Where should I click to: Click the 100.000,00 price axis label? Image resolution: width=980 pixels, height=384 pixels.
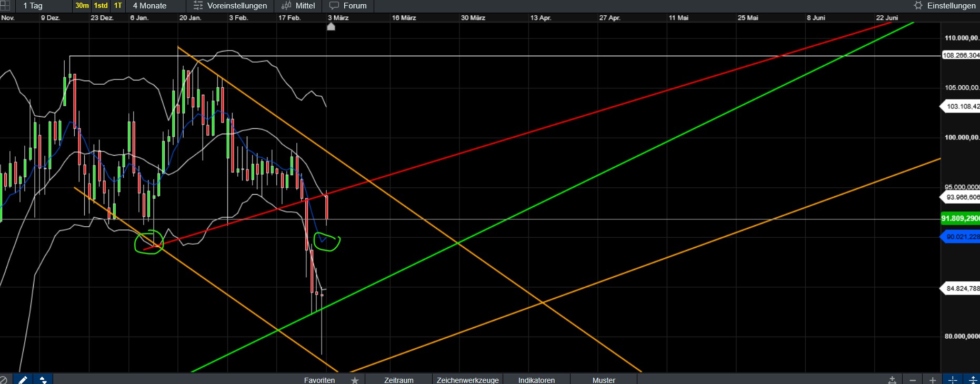[x=962, y=137]
